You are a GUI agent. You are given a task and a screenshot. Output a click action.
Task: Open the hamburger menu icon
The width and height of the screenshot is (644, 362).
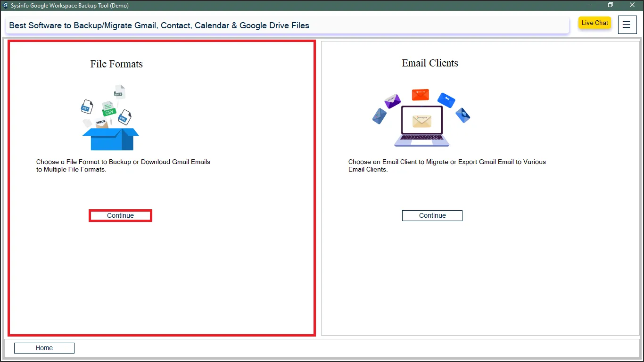tap(627, 25)
